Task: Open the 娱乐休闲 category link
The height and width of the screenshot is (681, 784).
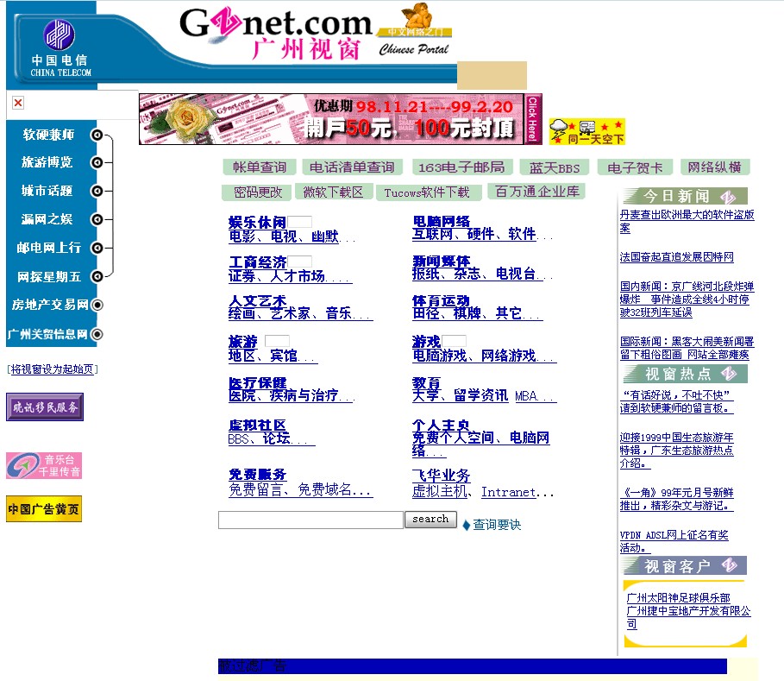Action: click(x=257, y=223)
